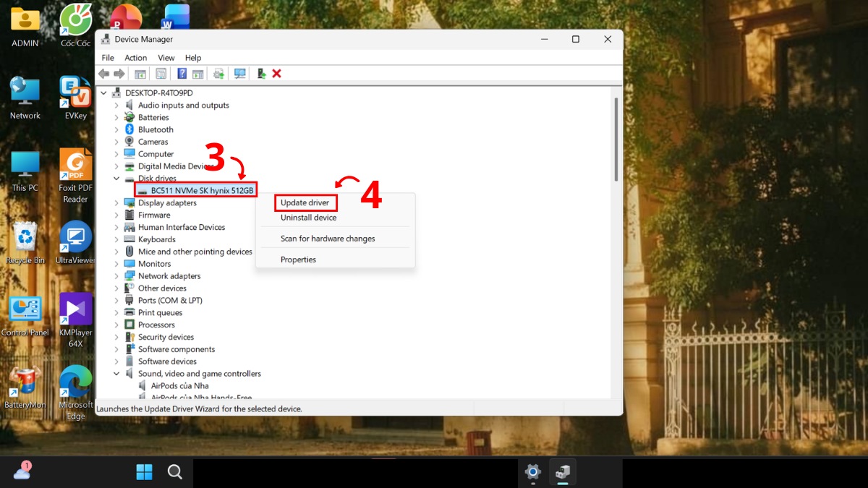The height and width of the screenshot is (488, 868).
Task: Collapse the Disk drives category
Action: [116, 179]
